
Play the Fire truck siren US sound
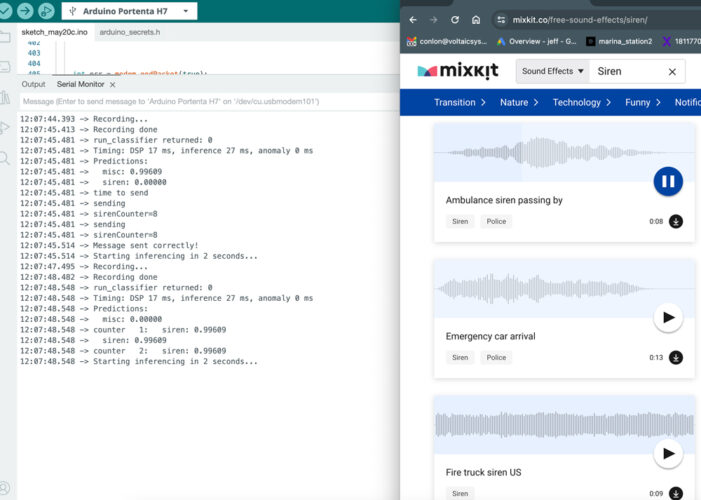pos(668,454)
